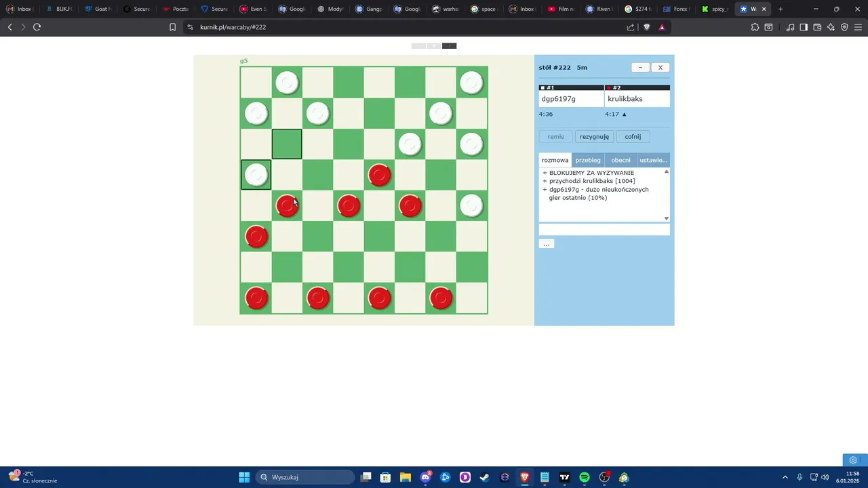Switch to the Film YouTube tab
The height and width of the screenshot is (488, 868).
coord(561,9)
